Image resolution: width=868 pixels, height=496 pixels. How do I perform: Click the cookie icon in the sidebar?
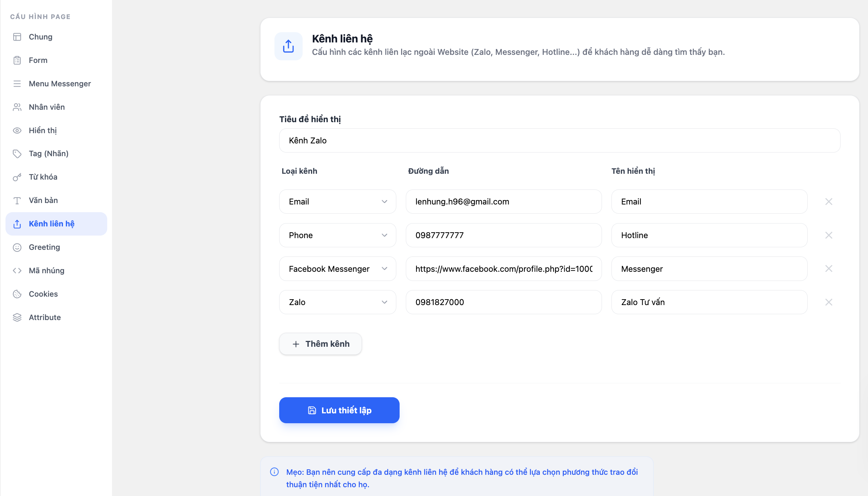pyautogui.click(x=17, y=294)
